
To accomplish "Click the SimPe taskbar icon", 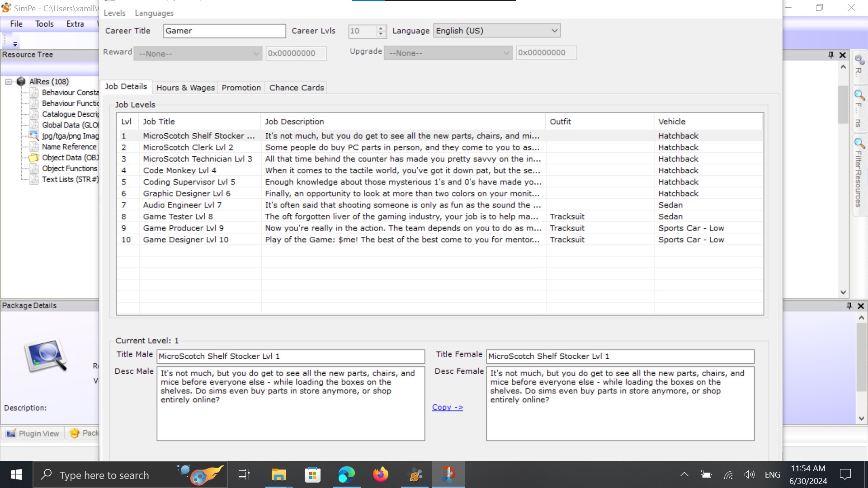I will 415,475.
